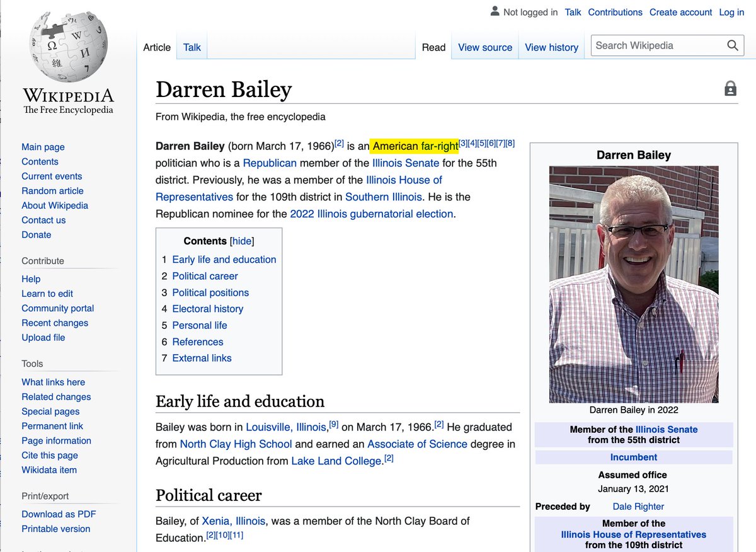Open Contents in the sidebar navigation

point(40,161)
